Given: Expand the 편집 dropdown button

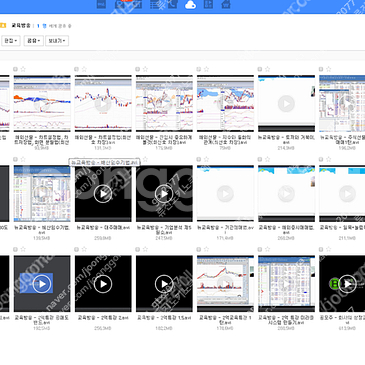Looking at the screenshot, I should click(11, 41).
